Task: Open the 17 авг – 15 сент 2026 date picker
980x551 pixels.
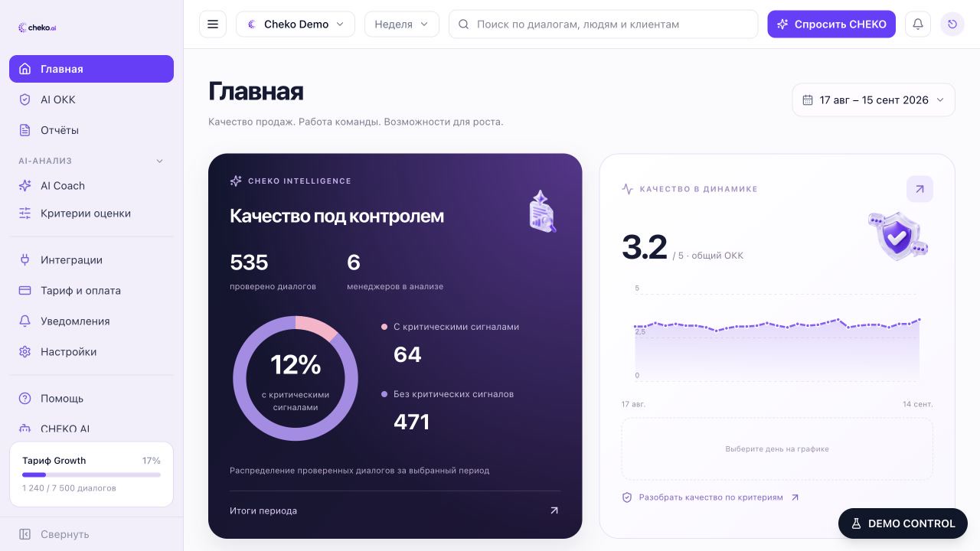Action: click(x=874, y=100)
